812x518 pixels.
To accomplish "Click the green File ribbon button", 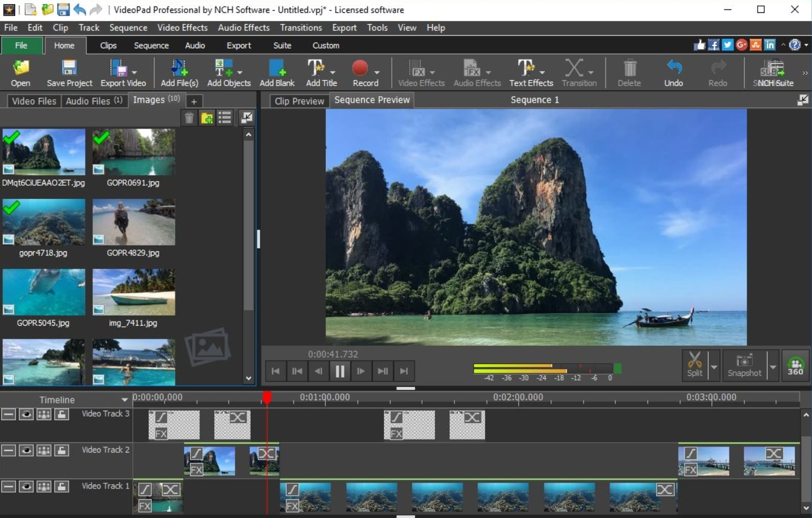I will click(21, 45).
